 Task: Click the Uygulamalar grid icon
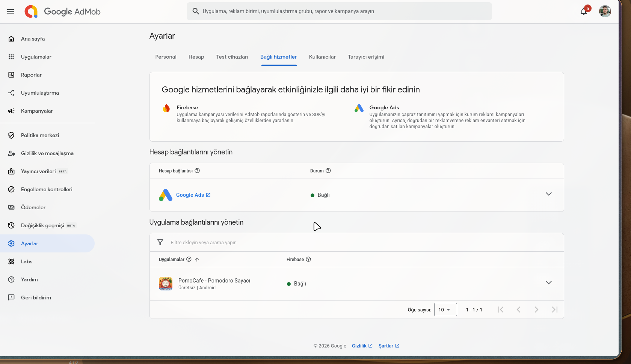point(11,57)
